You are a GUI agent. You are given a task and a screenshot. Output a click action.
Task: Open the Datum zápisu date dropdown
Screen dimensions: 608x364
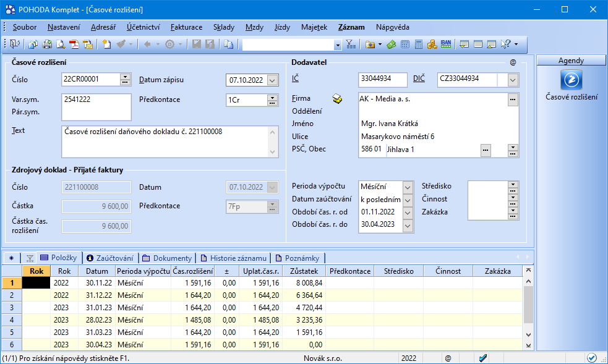[x=273, y=80]
